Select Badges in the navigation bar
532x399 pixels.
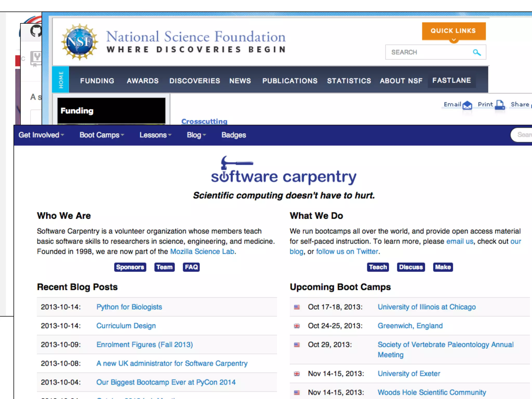coord(234,135)
